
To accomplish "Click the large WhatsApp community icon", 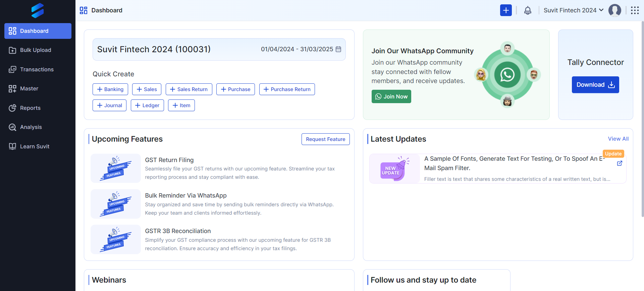I will click(x=507, y=75).
